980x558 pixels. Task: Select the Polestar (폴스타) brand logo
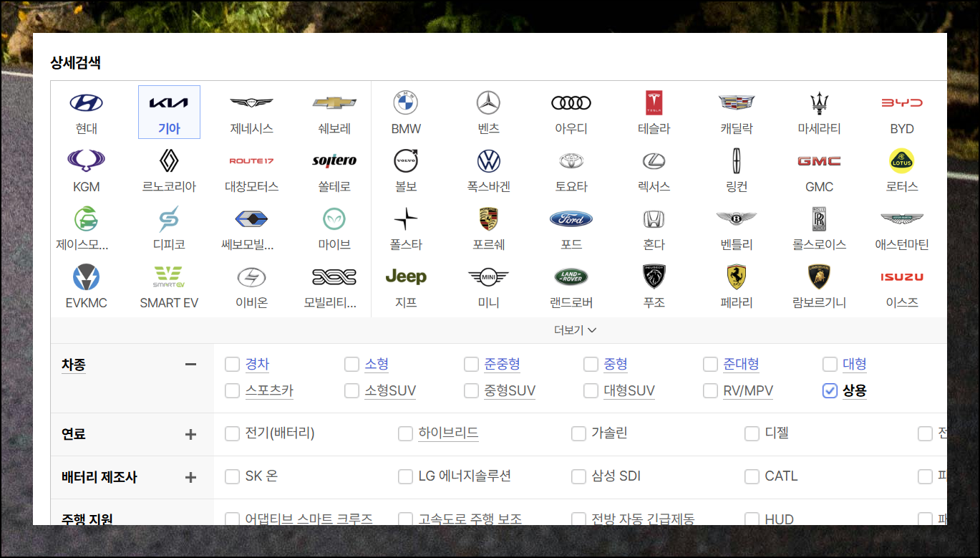[x=406, y=218]
